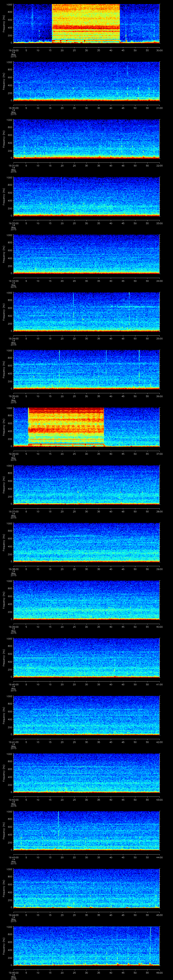Select the '19:42:00' start time label
Image resolution: width=173 pixels, height=980 pixels.
click(x=13, y=800)
